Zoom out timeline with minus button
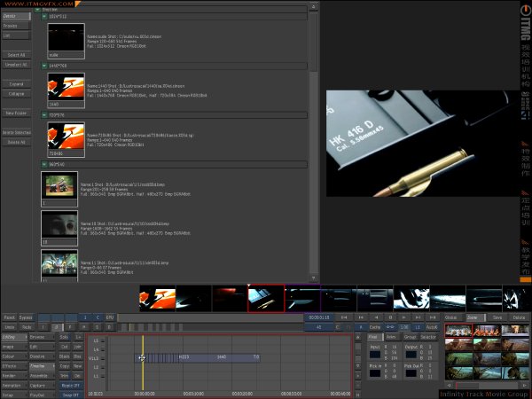532x399 pixels. tap(358, 386)
